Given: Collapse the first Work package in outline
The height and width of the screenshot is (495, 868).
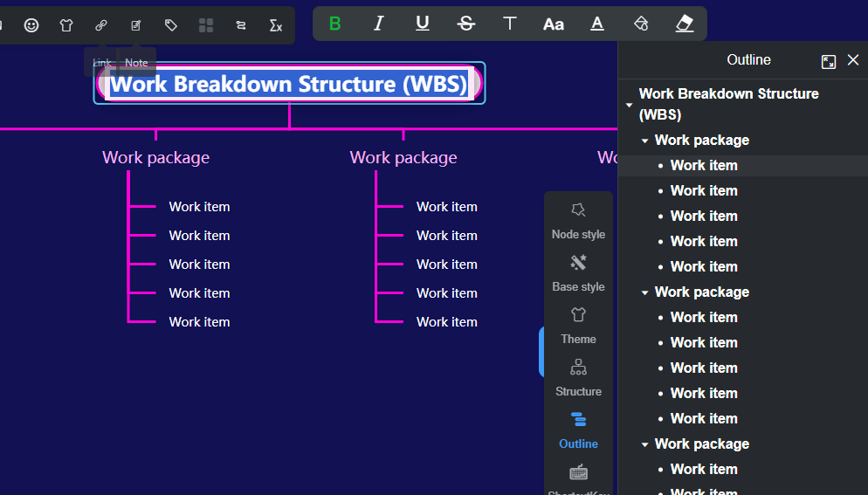Looking at the screenshot, I should point(645,141).
